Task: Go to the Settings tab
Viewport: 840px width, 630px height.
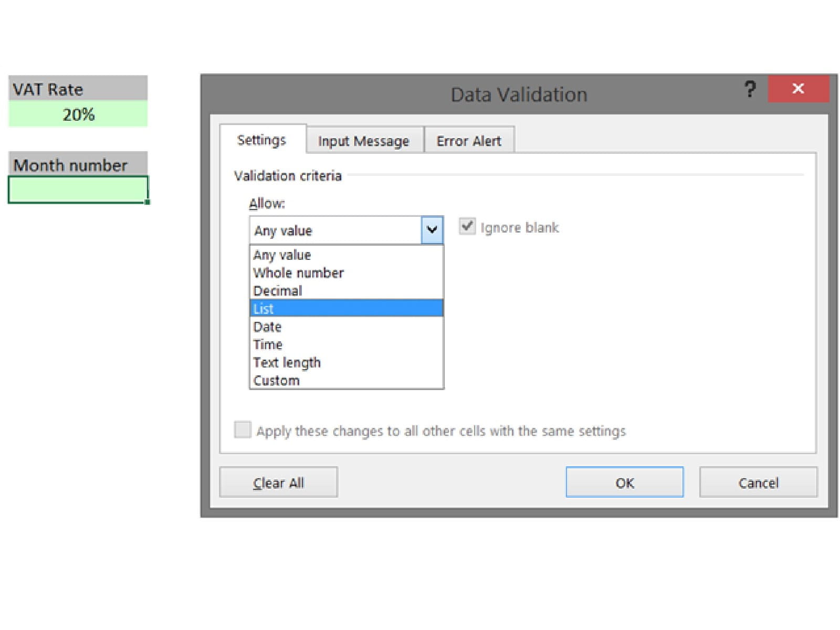Action: tap(261, 140)
